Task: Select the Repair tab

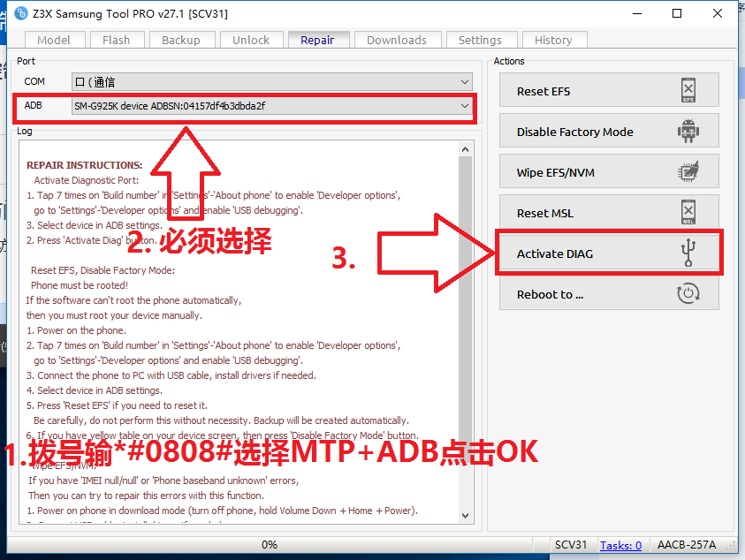Action: [318, 40]
